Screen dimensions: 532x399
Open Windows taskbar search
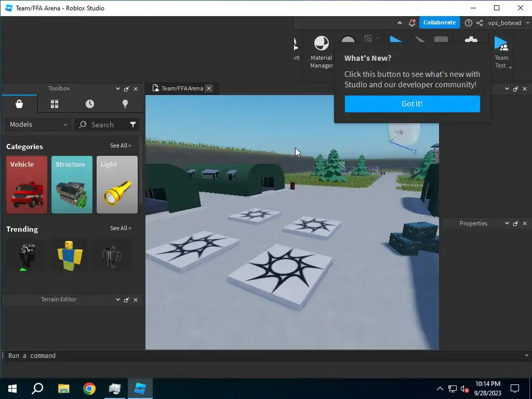pos(37,389)
